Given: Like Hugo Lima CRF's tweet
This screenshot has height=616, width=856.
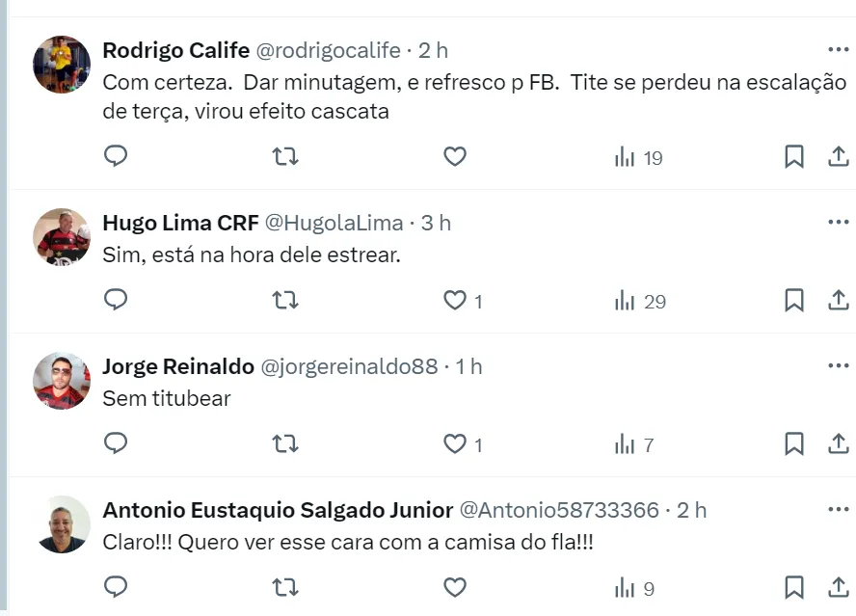Looking at the screenshot, I should (x=455, y=301).
